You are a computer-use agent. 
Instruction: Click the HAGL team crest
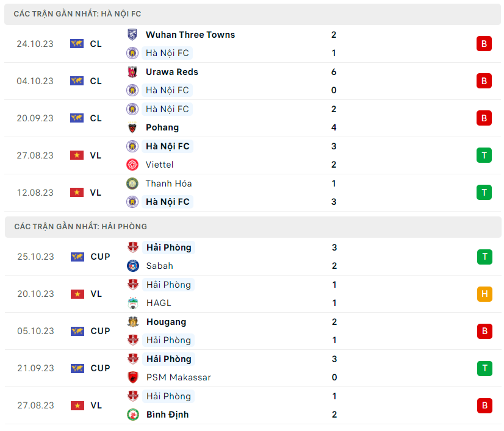point(133,303)
